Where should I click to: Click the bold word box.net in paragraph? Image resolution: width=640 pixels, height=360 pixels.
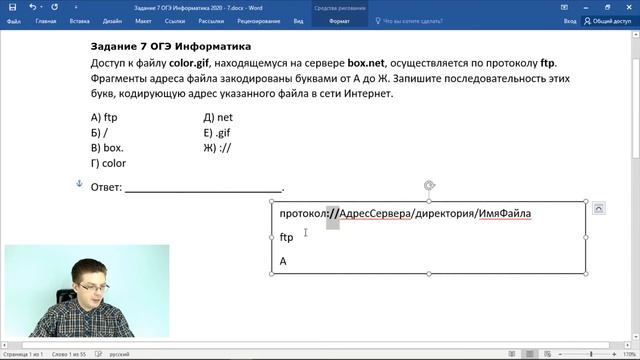click(366, 63)
